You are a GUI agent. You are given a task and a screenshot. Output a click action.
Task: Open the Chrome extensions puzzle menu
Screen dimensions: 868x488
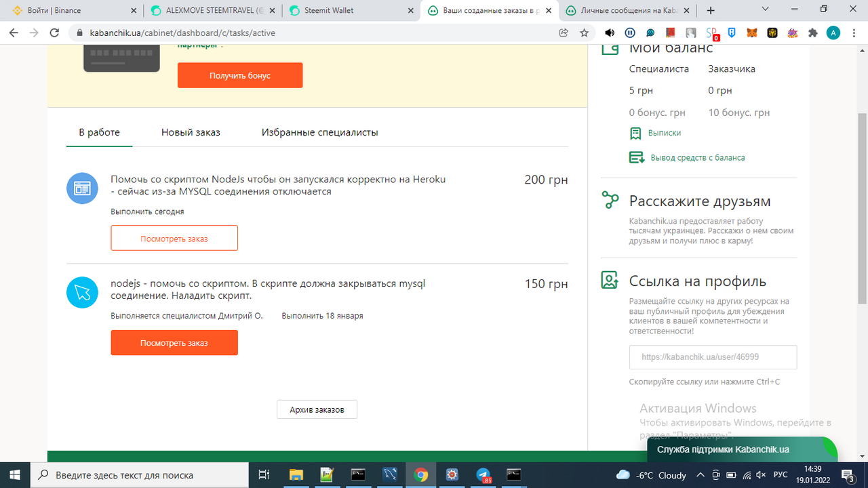(x=813, y=33)
